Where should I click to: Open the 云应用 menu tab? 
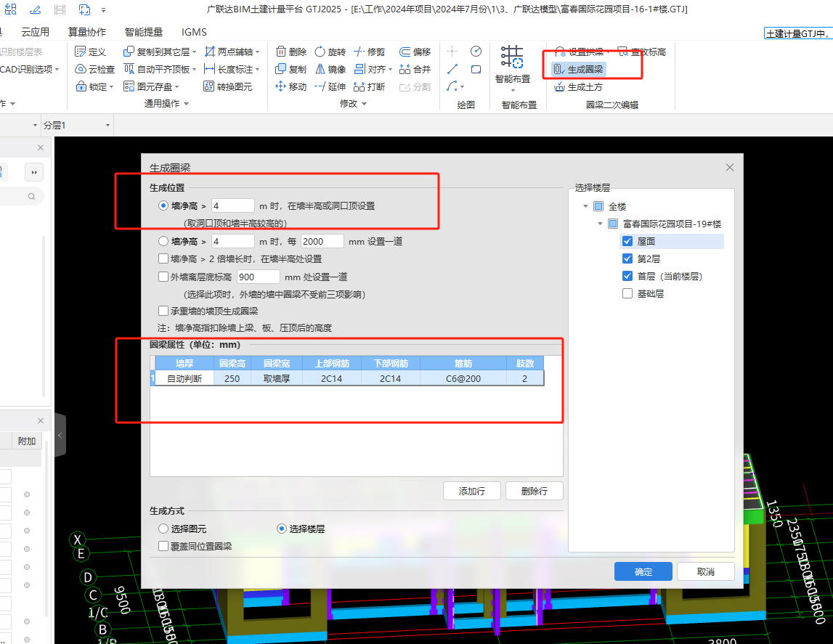point(35,32)
